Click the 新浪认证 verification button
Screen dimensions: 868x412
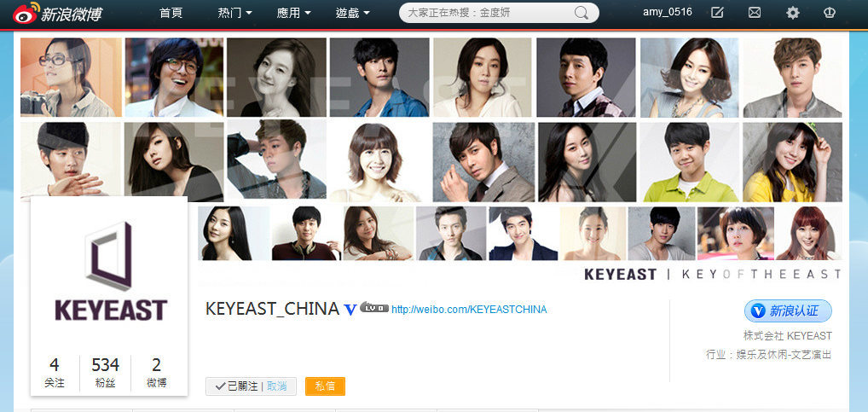(x=788, y=311)
